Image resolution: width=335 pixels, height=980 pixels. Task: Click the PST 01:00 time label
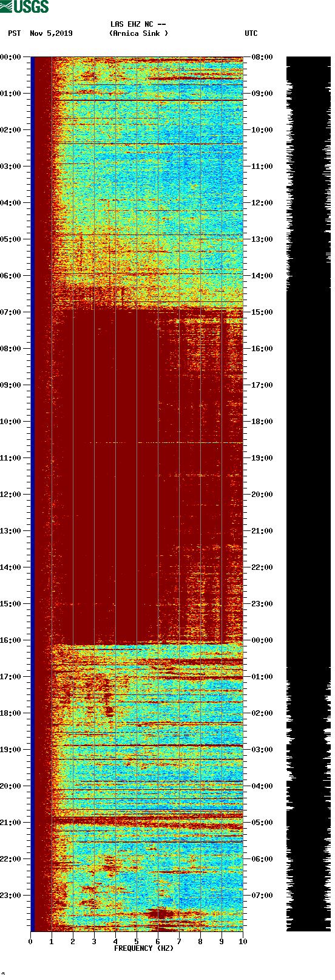coord(10,94)
